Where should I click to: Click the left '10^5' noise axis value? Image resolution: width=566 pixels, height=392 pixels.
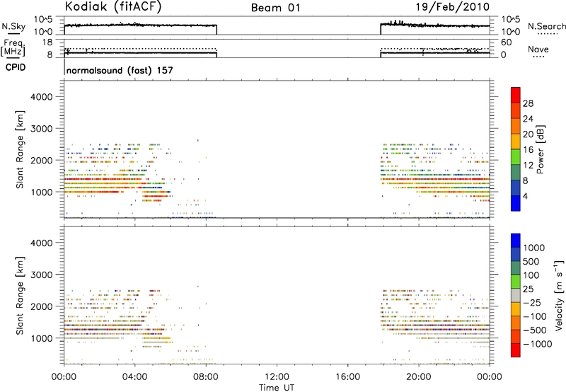point(43,20)
